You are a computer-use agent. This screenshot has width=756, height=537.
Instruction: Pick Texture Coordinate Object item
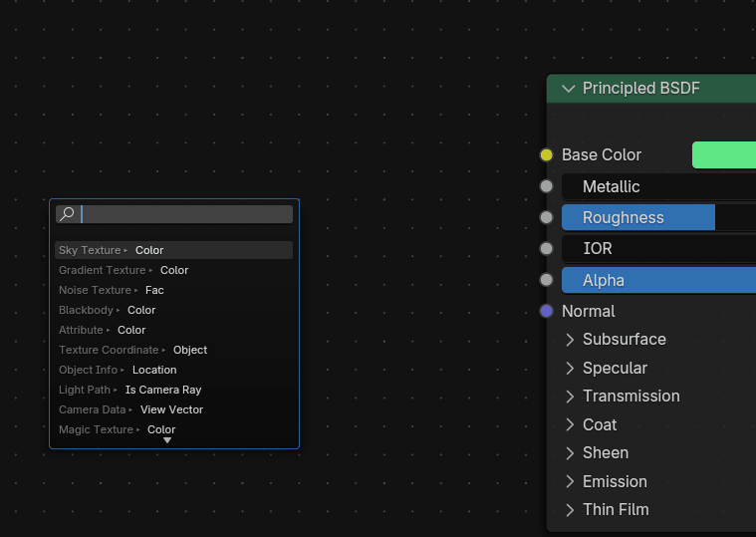(173, 350)
